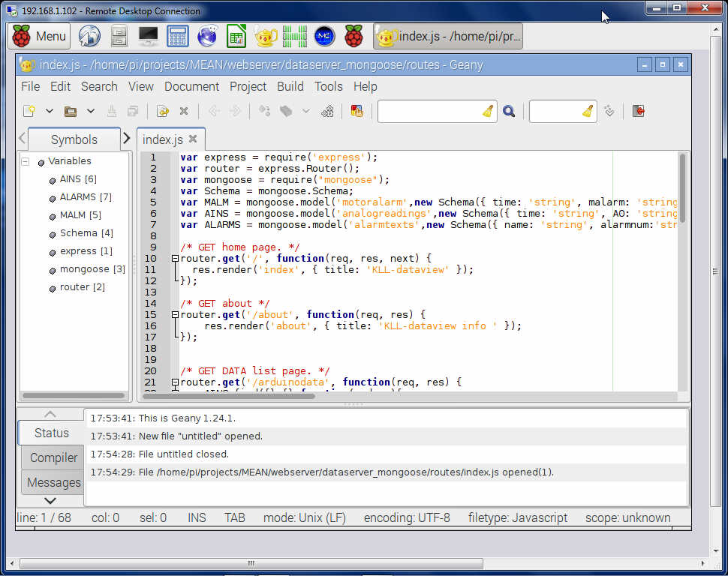Collapse the Variables tree node
This screenshot has width=728, height=576.
click(x=25, y=161)
